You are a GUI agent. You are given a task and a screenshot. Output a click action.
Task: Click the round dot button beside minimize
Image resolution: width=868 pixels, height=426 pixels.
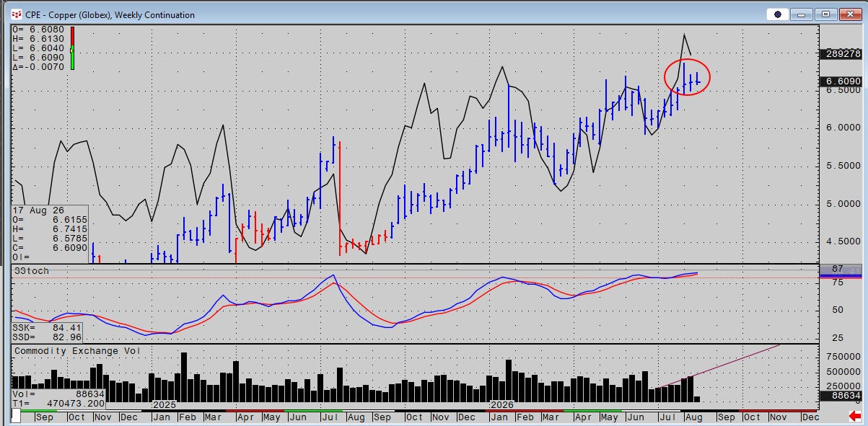click(778, 14)
